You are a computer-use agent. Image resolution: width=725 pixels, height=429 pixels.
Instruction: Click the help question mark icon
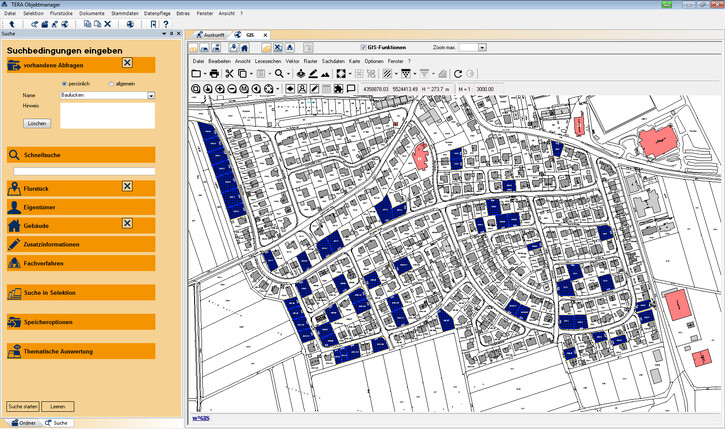[165, 23]
